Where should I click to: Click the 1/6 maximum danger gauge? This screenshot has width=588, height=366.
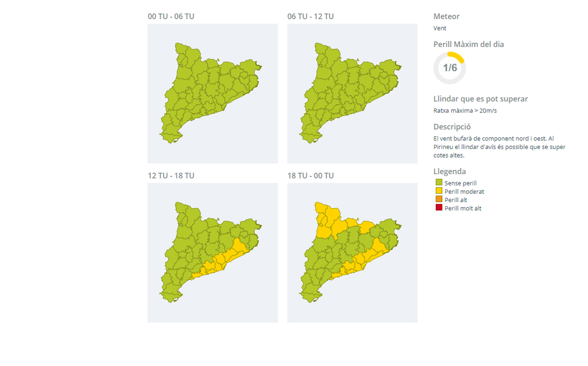click(450, 68)
